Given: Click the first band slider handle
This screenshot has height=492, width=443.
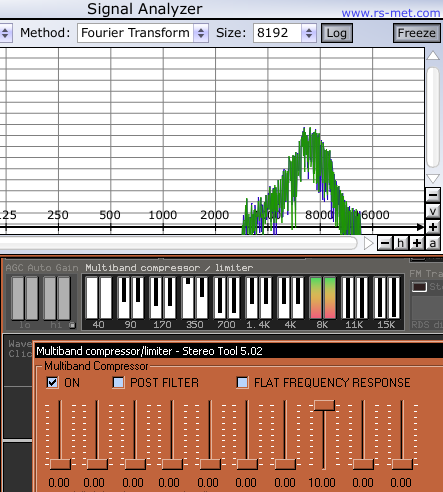Looking at the screenshot, I should pos(60,464).
